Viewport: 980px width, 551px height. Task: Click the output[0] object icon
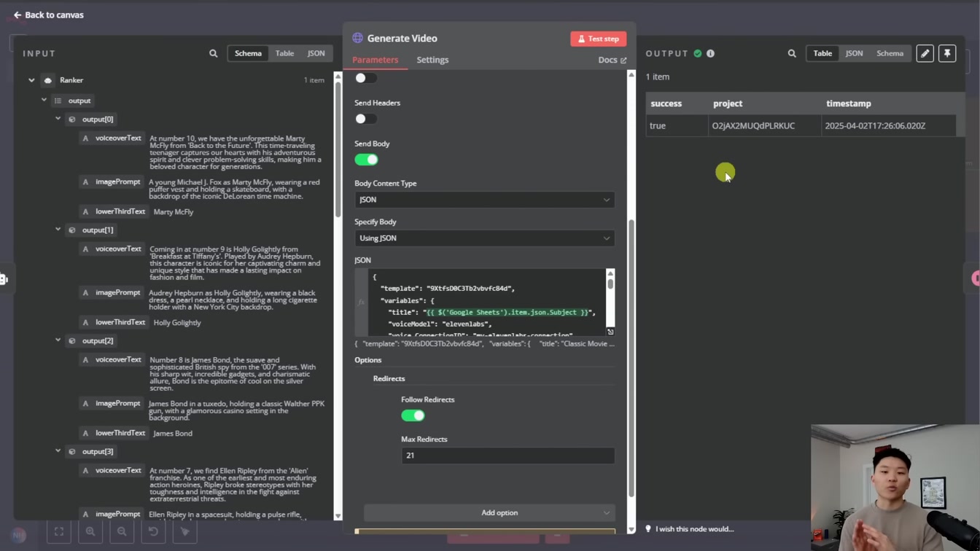click(72, 119)
